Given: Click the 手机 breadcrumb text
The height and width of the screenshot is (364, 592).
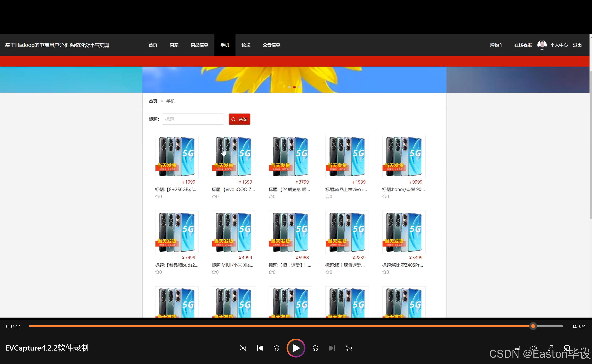Looking at the screenshot, I should tap(171, 101).
